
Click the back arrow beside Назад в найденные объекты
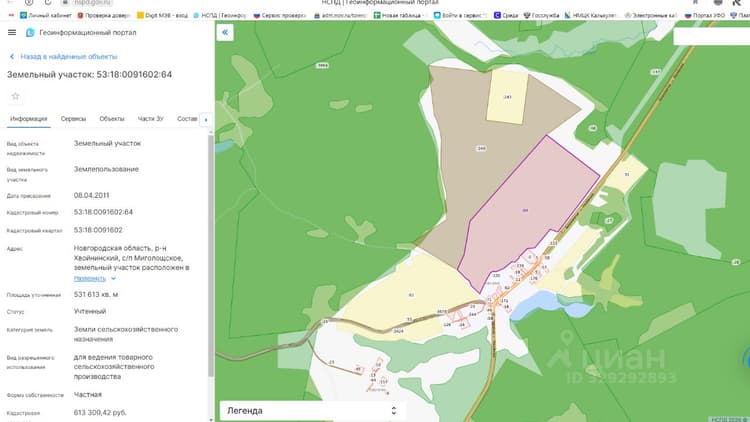coord(12,56)
